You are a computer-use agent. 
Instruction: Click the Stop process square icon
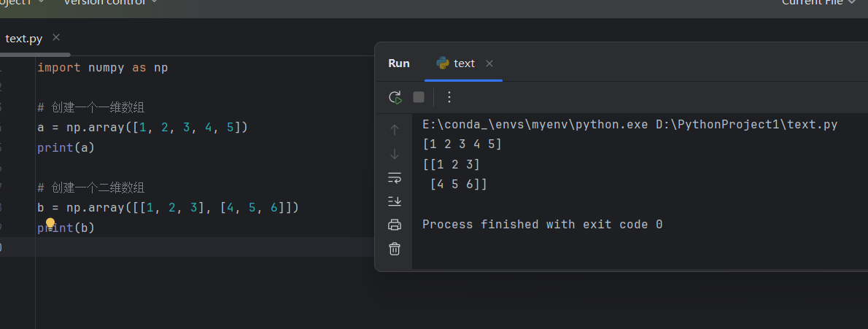(x=419, y=97)
